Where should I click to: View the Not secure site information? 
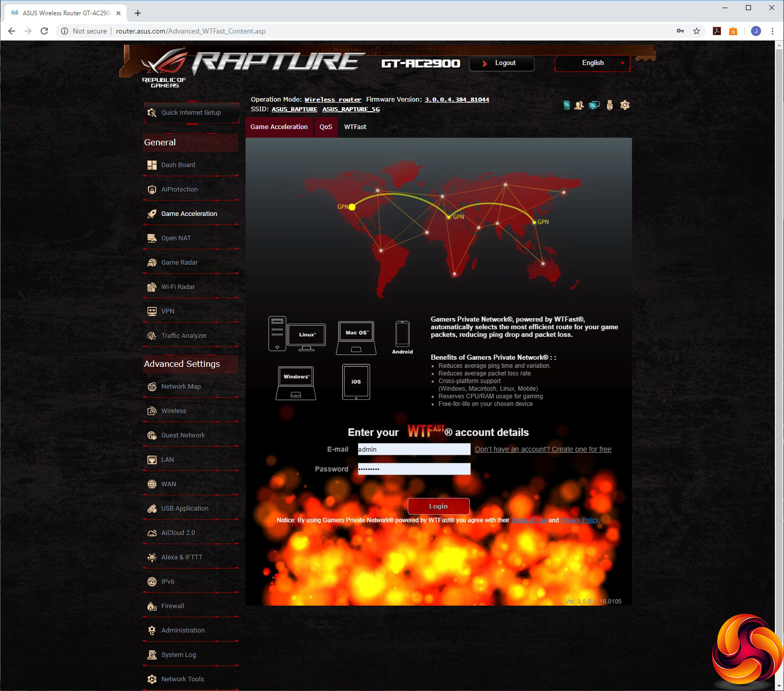click(x=84, y=31)
